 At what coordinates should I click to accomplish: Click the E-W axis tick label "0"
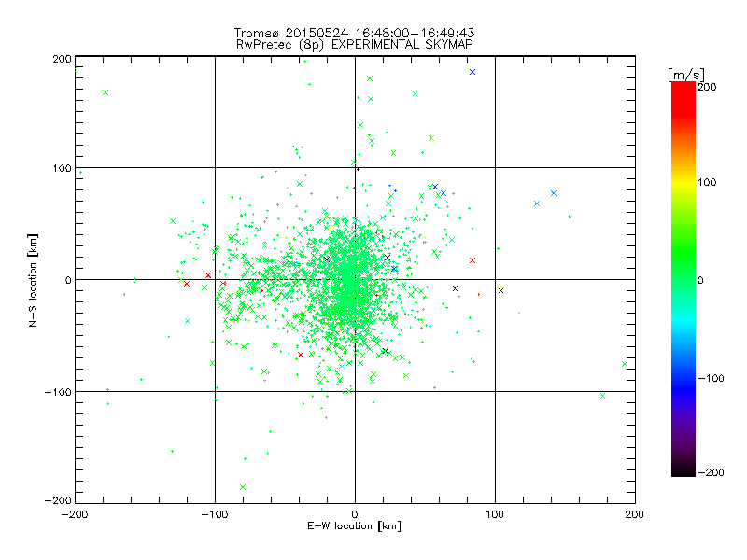tap(355, 514)
